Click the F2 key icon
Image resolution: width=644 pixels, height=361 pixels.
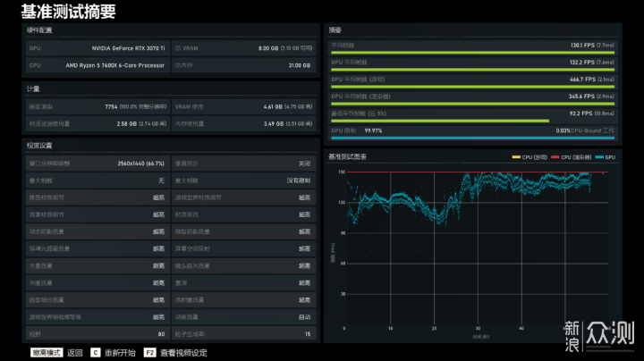point(150,352)
